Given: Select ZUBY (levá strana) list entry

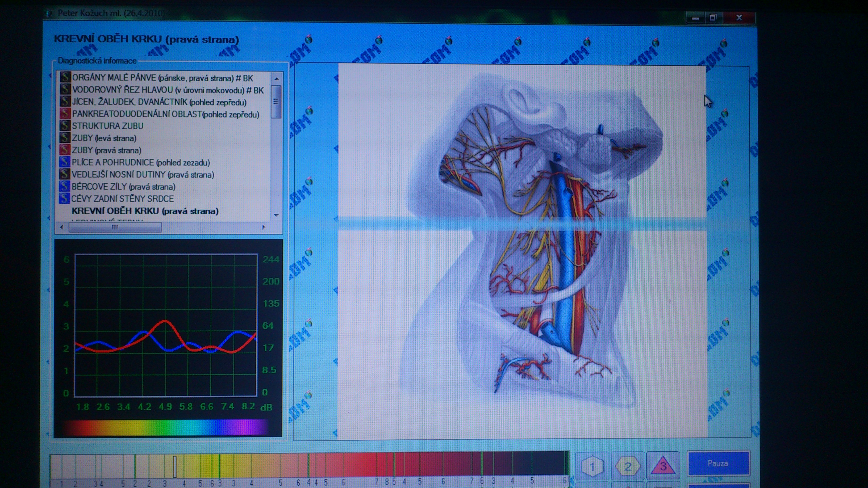Looking at the screenshot, I should tap(104, 138).
